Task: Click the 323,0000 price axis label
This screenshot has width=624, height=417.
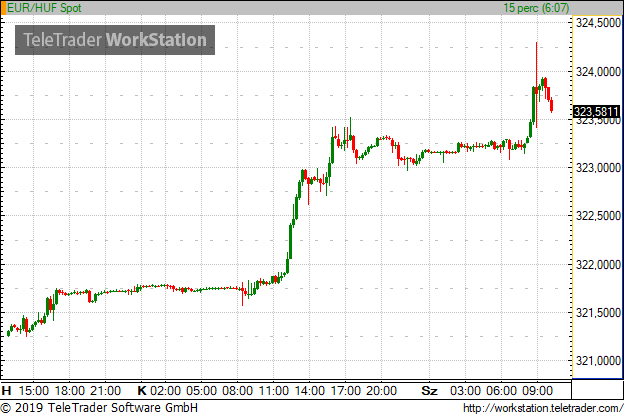Action: click(x=598, y=168)
